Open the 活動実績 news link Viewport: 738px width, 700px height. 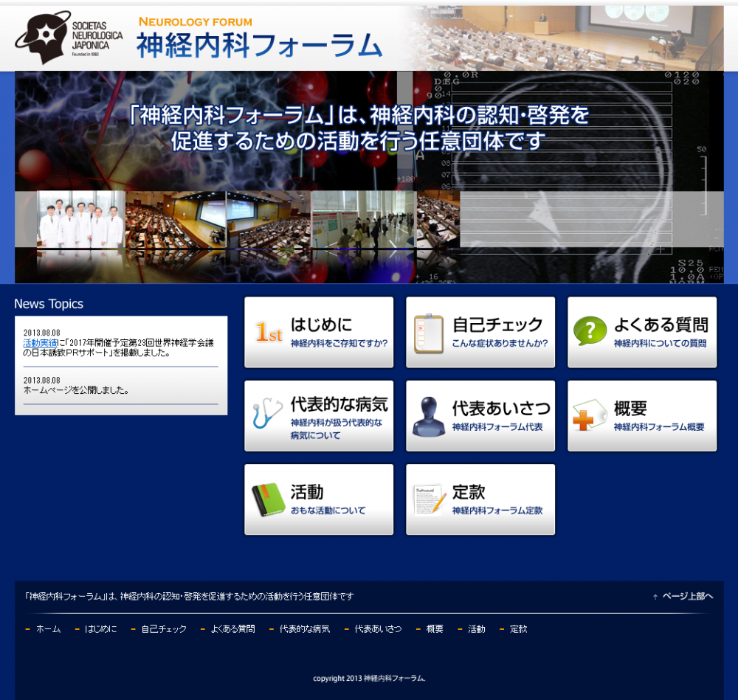pyautogui.click(x=41, y=343)
